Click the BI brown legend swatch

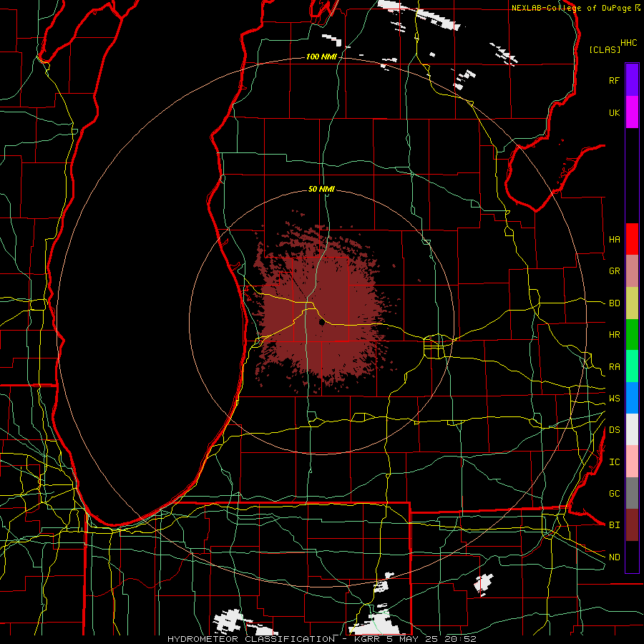(632, 525)
